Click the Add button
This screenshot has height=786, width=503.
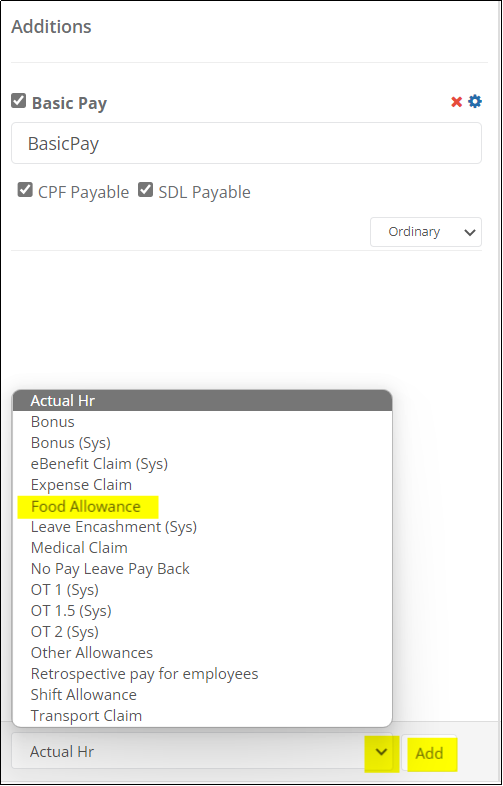tap(429, 753)
